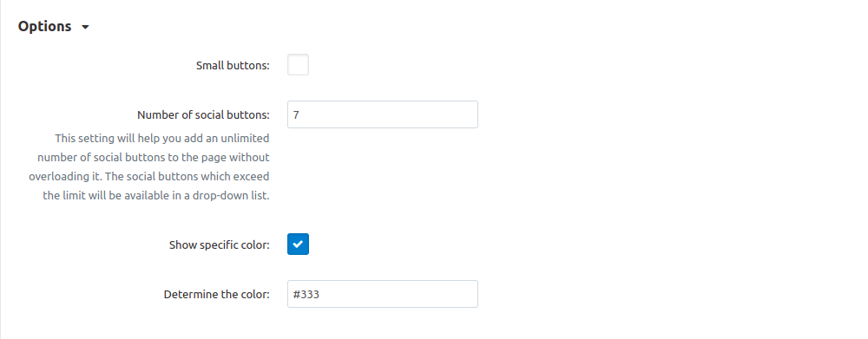Click help line "number of social buttons to the page"
The width and height of the screenshot is (868, 339).
[154, 157]
